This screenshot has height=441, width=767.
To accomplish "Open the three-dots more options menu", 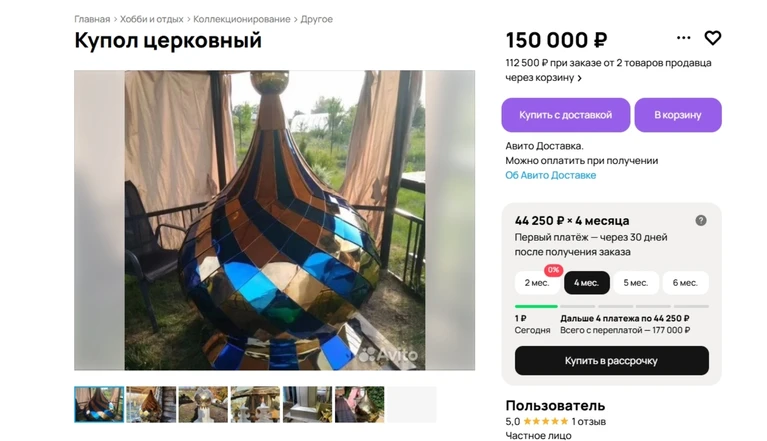I will (x=684, y=38).
